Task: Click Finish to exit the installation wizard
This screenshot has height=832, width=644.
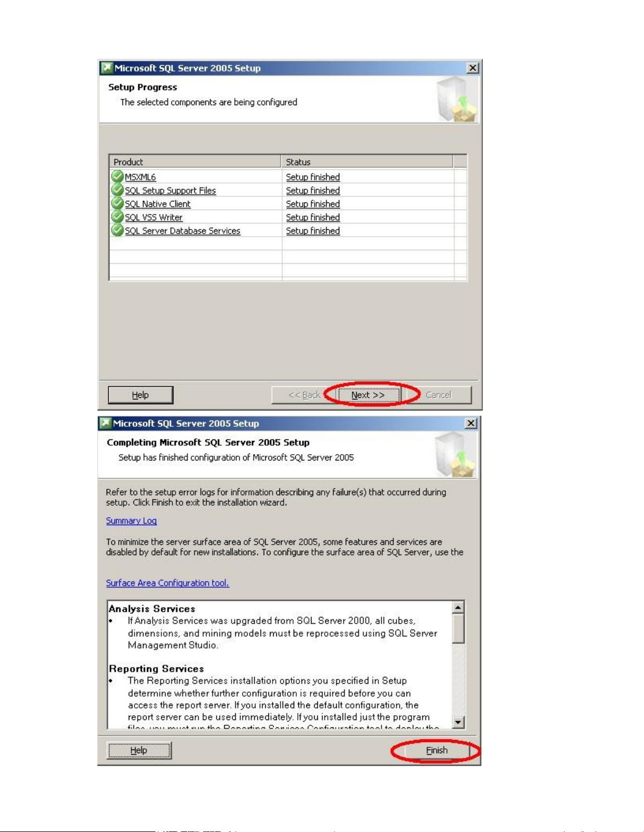Action: pos(437,751)
